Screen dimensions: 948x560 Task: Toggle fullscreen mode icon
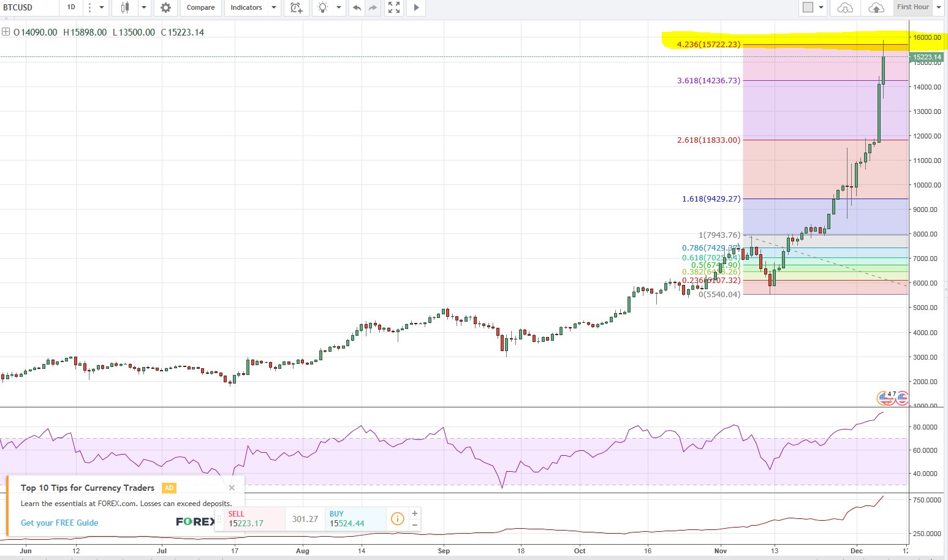tap(394, 7)
